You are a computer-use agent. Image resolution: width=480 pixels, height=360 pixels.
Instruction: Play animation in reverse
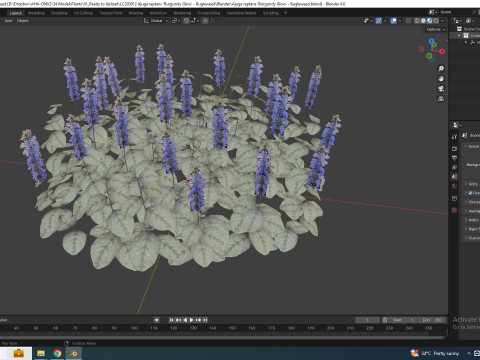click(185, 320)
